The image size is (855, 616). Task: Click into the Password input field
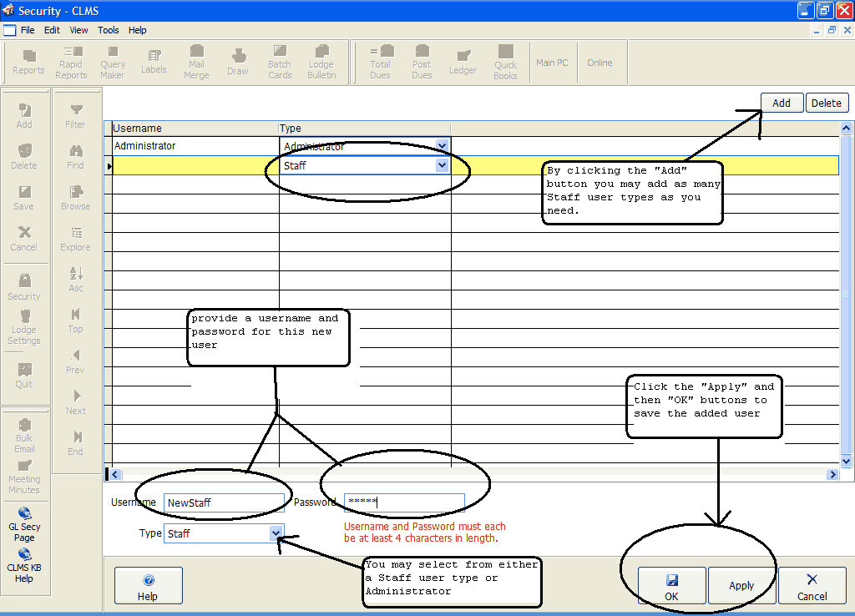pos(404,502)
